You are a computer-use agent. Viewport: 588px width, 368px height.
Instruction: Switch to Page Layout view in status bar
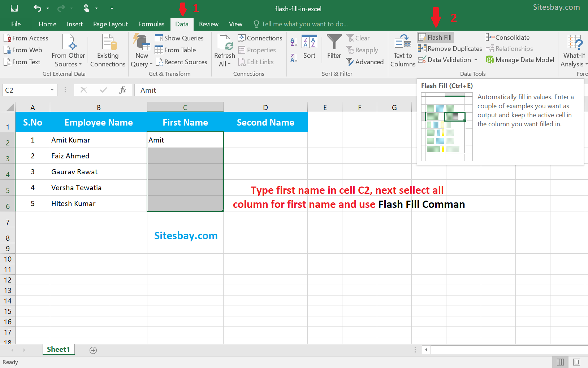coord(577,362)
